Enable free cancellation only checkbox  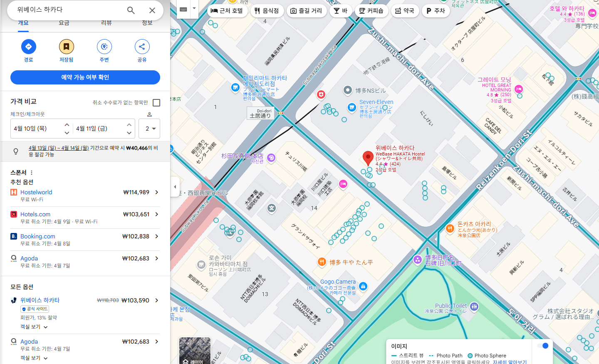point(156,102)
